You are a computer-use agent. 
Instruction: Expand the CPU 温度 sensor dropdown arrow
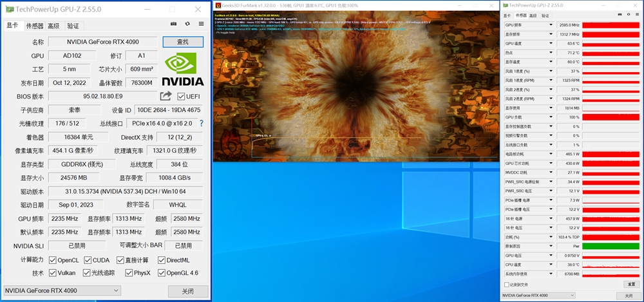[551, 265]
